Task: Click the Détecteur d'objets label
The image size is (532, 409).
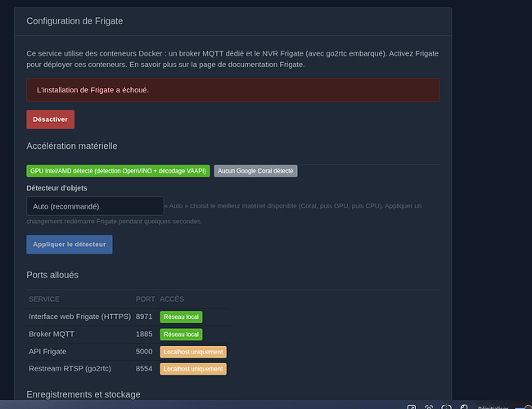Action: pos(56,188)
